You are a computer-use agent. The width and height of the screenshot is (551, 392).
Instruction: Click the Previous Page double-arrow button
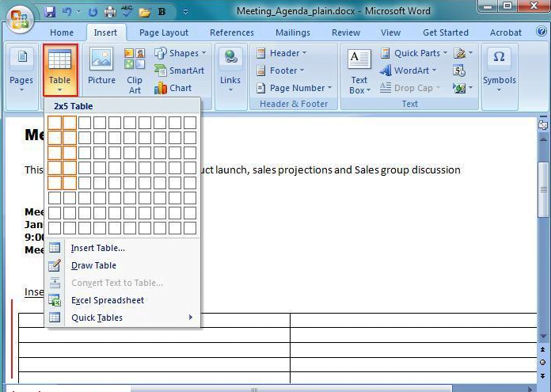click(x=543, y=350)
